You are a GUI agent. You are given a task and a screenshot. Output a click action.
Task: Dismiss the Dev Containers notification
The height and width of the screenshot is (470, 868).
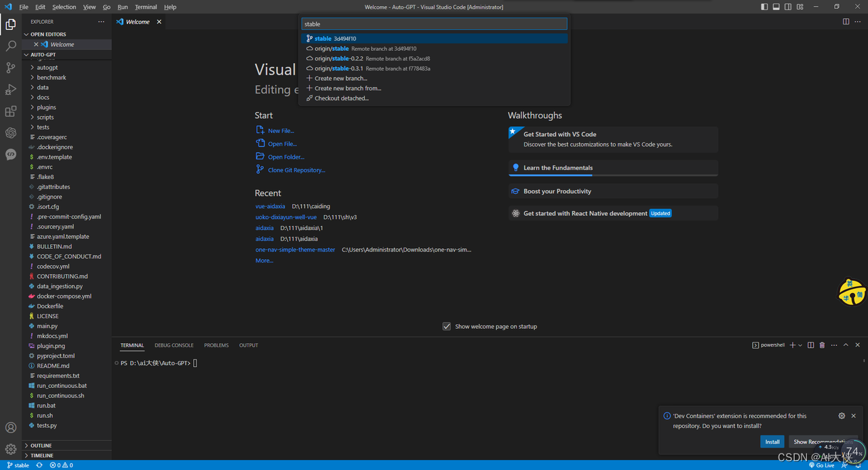854,416
